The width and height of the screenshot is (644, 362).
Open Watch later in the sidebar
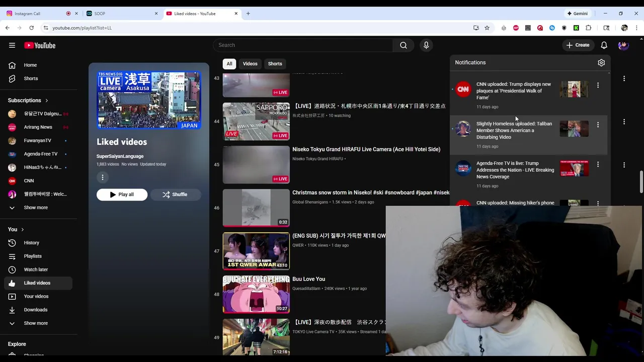[x=36, y=269]
